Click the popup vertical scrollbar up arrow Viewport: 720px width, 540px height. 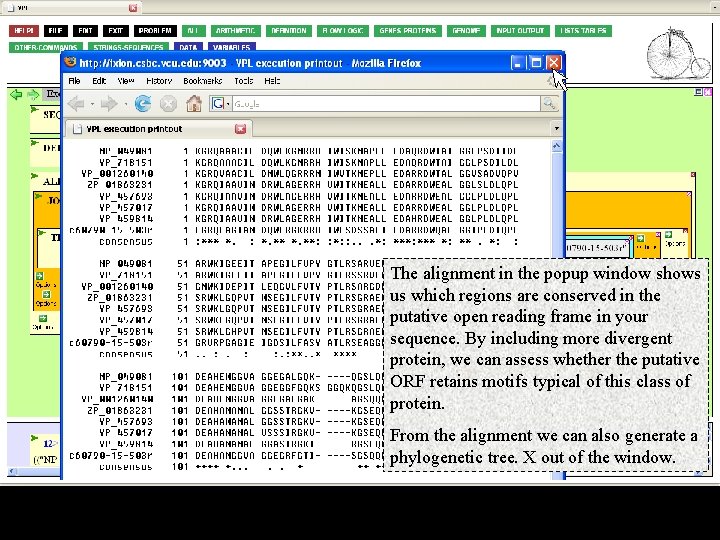(x=556, y=146)
